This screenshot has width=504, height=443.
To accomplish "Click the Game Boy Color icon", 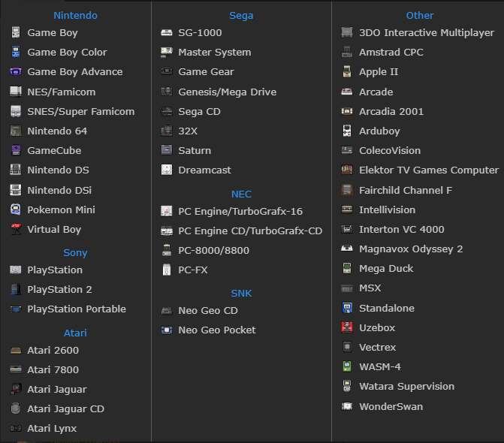I will coord(16,52).
